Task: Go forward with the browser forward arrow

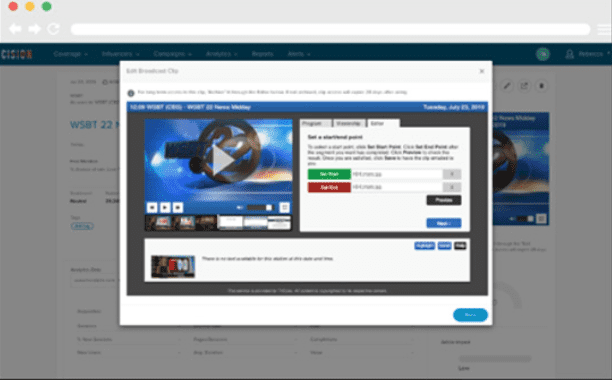Action: click(34, 29)
